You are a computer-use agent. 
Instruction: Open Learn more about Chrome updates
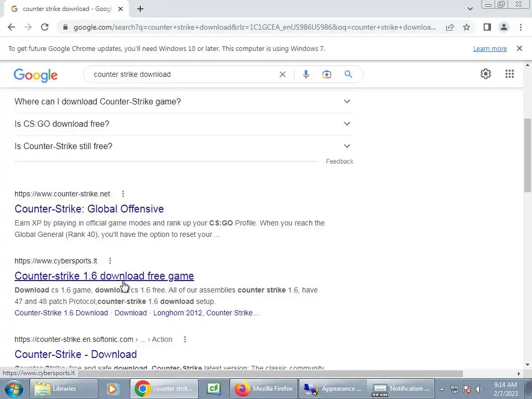coord(490,48)
